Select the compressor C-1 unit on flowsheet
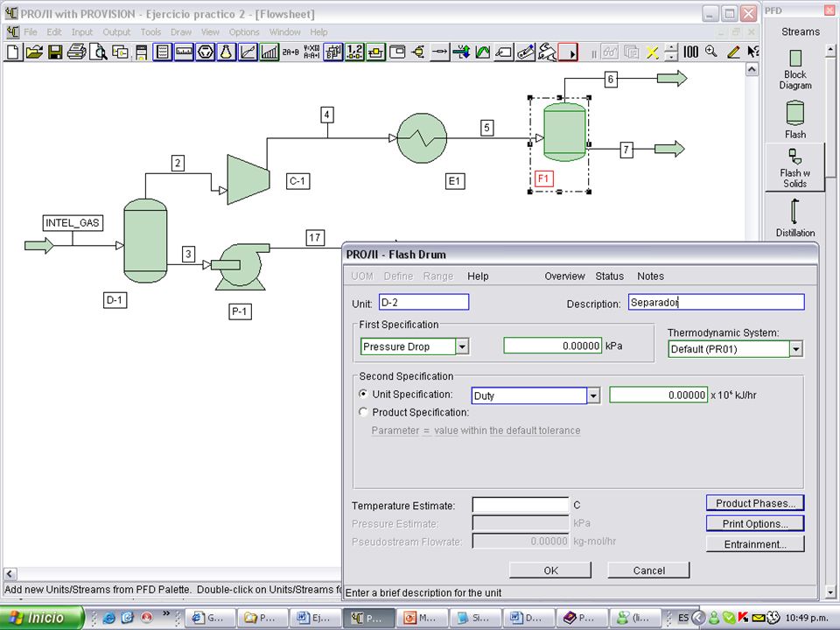Viewport: 840px width, 630px height. click(248, 179)
